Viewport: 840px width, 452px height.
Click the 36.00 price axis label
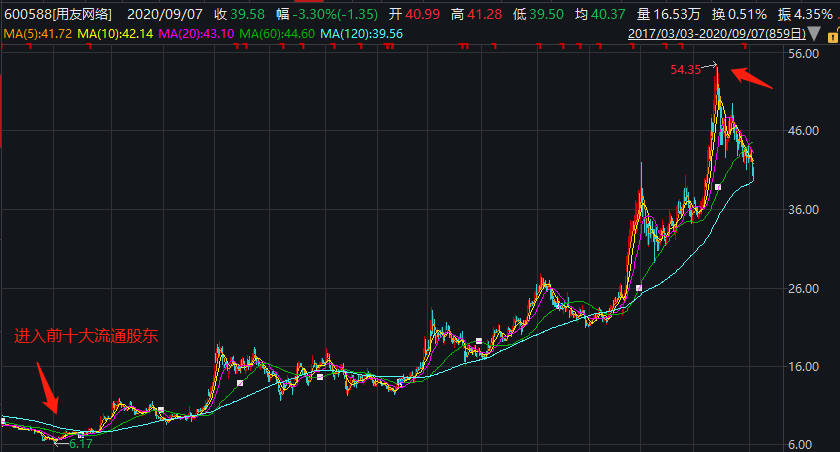point(804,209)
